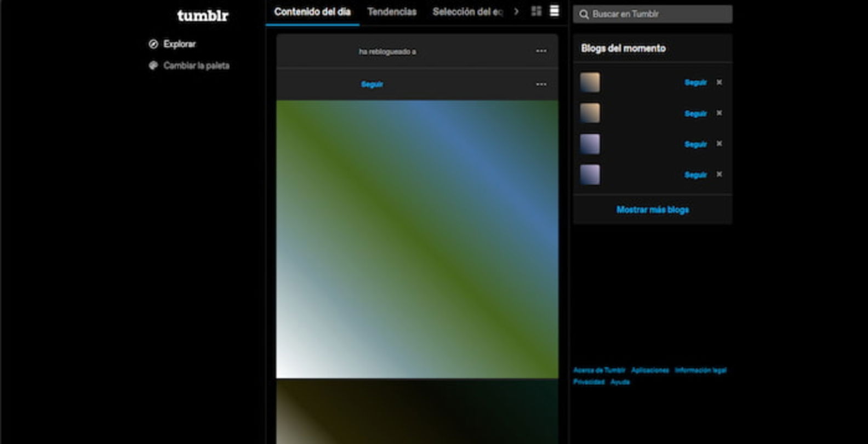This screenshot has width=868, height=444.
Task: Open the green and blue post image
Action: pos(417,239)
